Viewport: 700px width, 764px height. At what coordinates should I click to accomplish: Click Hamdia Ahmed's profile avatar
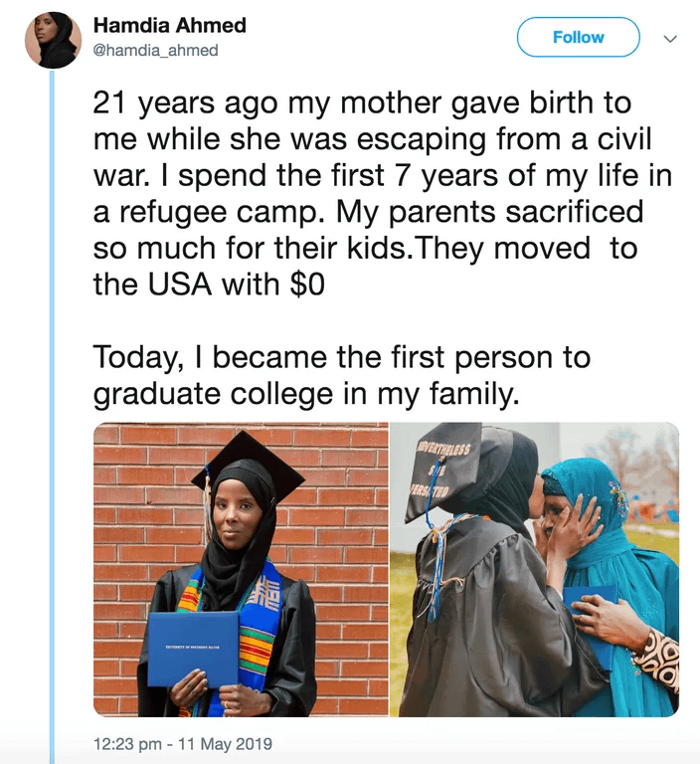[53, 40]
